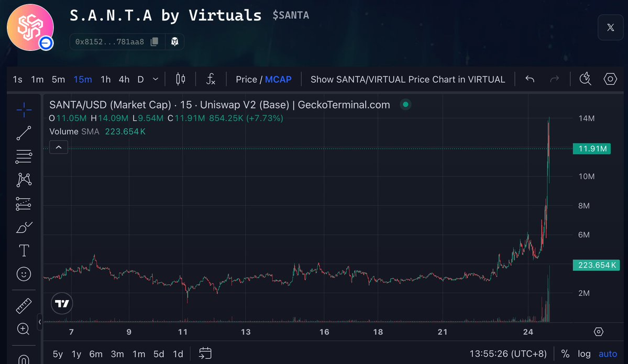Expand the timeframe interval dropdown arrow
Viewport: 628px width, 364px height.
tap(156, 79)
